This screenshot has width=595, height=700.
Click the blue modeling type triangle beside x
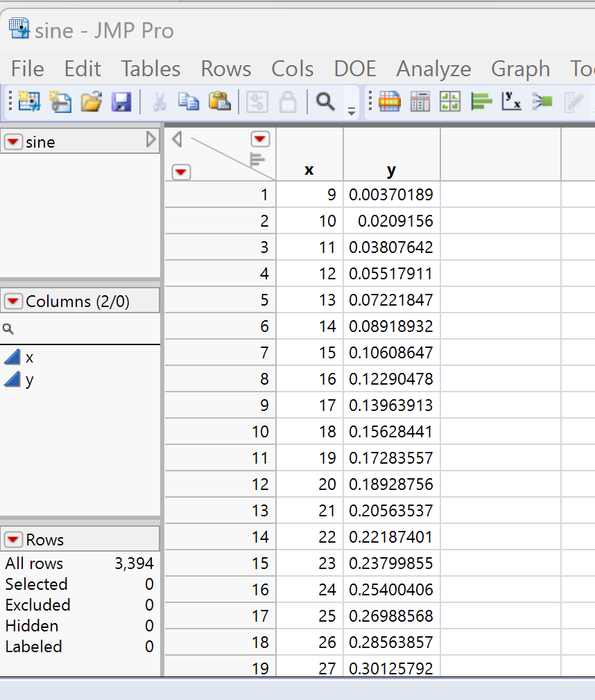pyautogui.click(x=10, y=357)
